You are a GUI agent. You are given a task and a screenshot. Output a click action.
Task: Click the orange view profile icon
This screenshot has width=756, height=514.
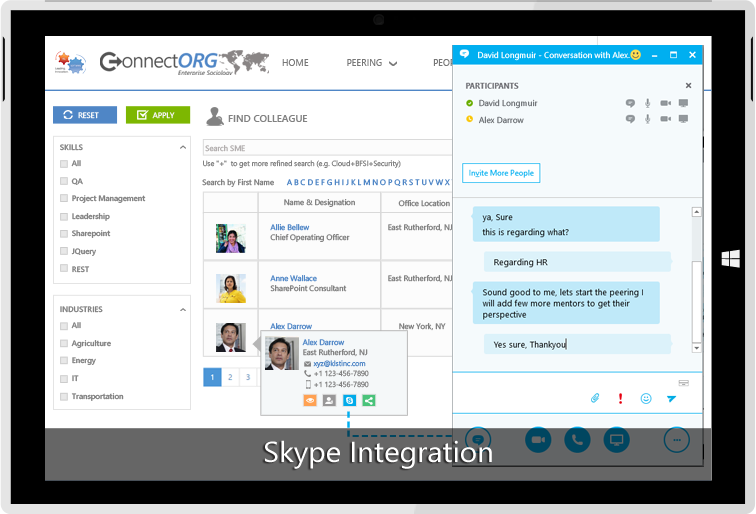coord(310,400)
